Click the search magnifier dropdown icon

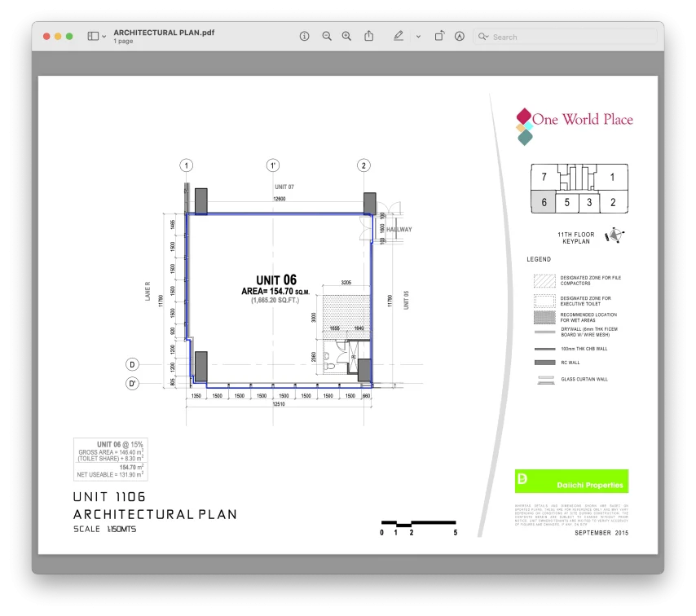click(483, 37)
